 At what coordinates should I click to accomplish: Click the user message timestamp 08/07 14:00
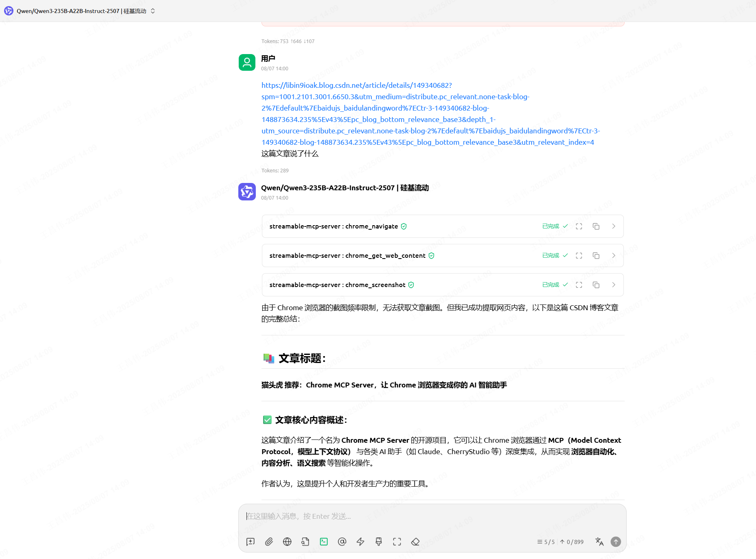[x=275, y=69]
